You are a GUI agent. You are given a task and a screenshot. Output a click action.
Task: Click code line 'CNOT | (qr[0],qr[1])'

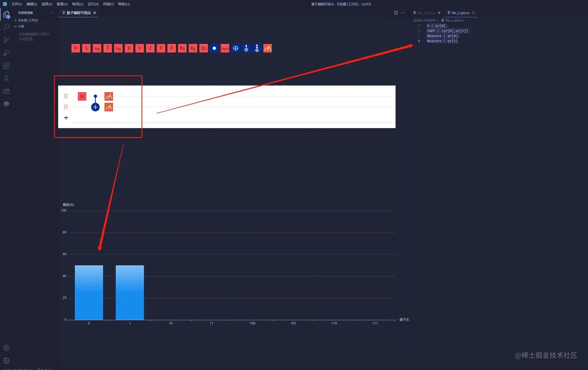click(x=447, y=31)
